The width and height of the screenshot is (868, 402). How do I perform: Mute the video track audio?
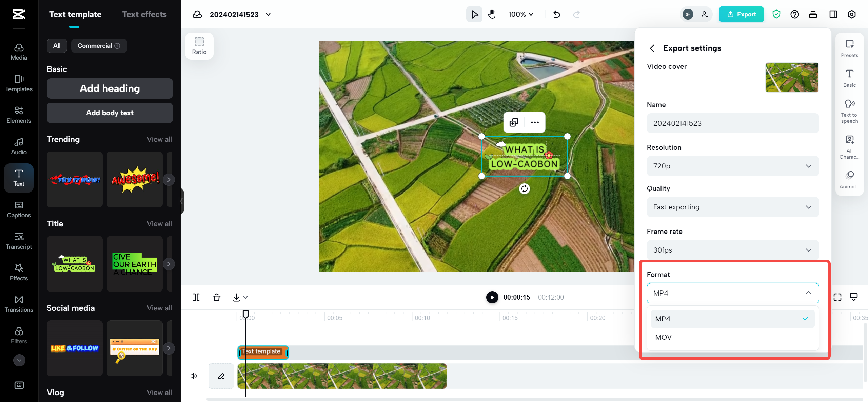pyautogui.click(x=193, y=376)
